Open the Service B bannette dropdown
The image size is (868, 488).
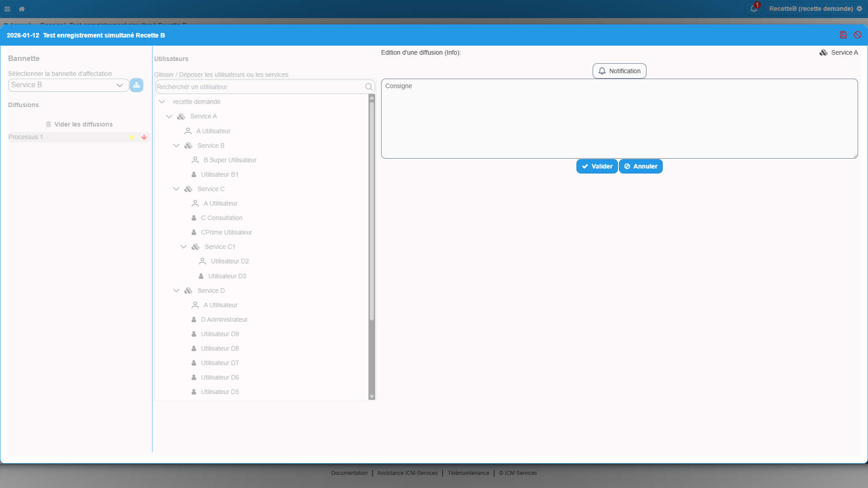tap(69, 85)
